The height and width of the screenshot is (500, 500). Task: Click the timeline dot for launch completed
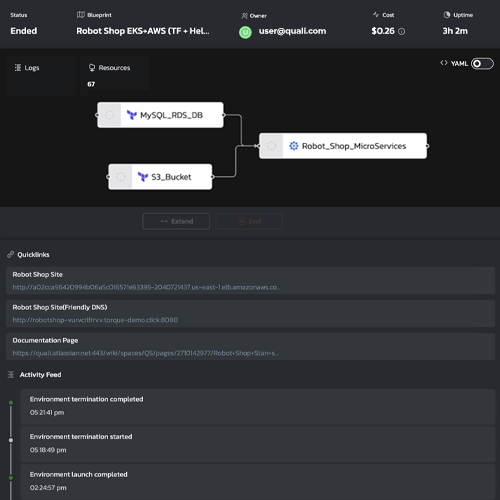pos(11,478)
